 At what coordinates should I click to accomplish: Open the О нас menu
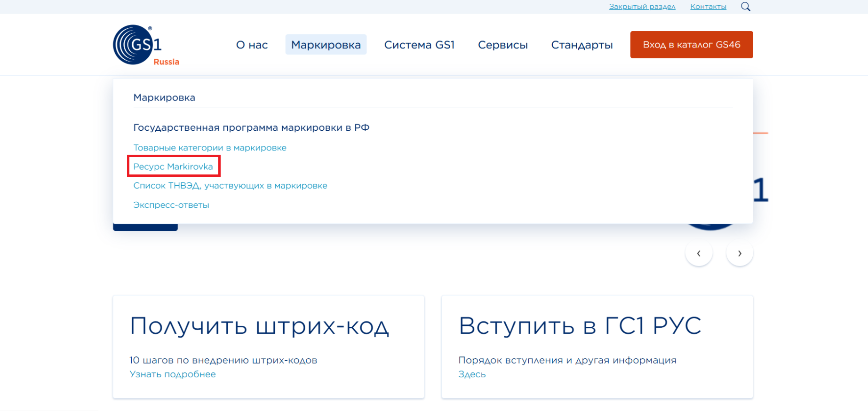coord(252,45)
